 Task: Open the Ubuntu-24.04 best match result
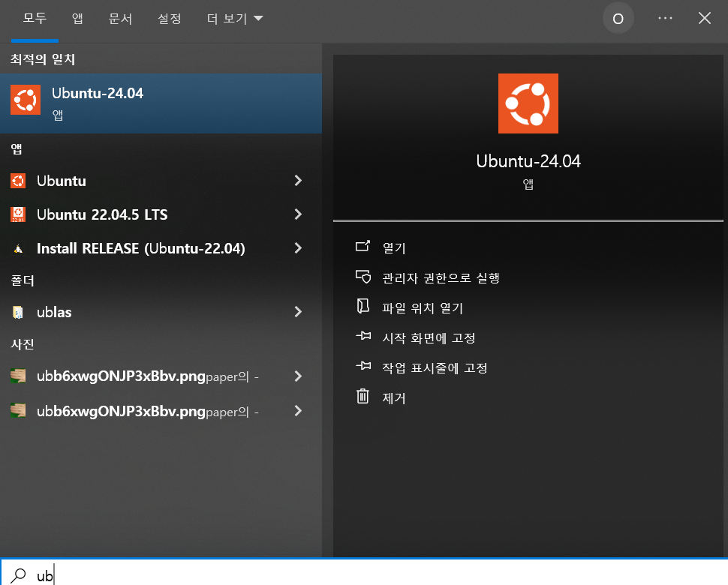(x=161, y=103)
